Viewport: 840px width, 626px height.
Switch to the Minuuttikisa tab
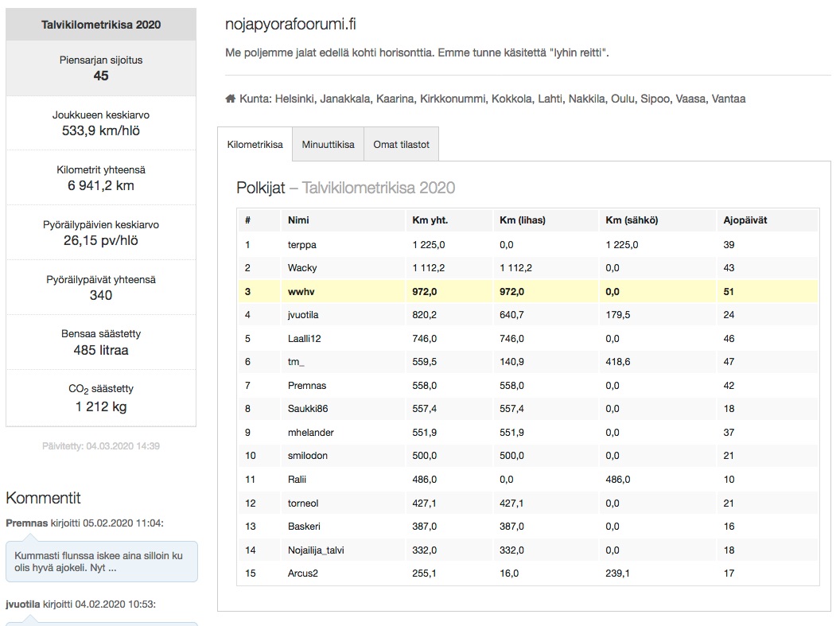click(x=328, y=145)
